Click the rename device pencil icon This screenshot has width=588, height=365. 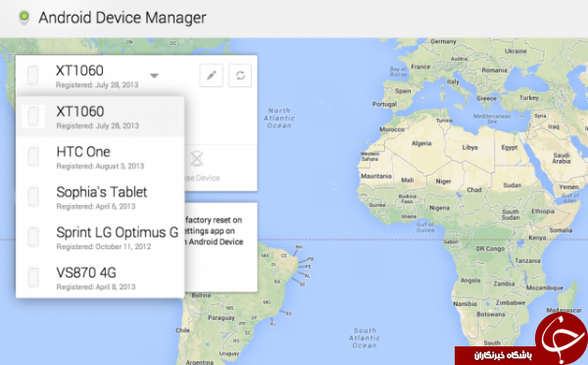(211, 76)
